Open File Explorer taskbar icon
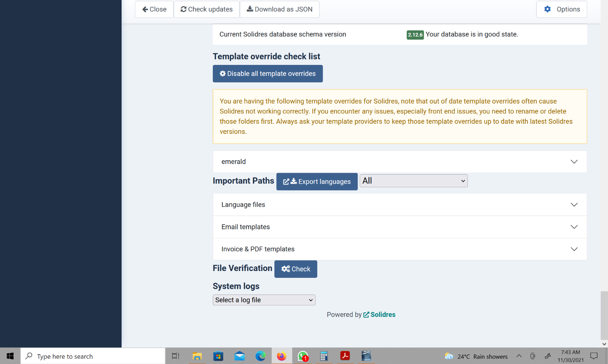 [197, 356]
